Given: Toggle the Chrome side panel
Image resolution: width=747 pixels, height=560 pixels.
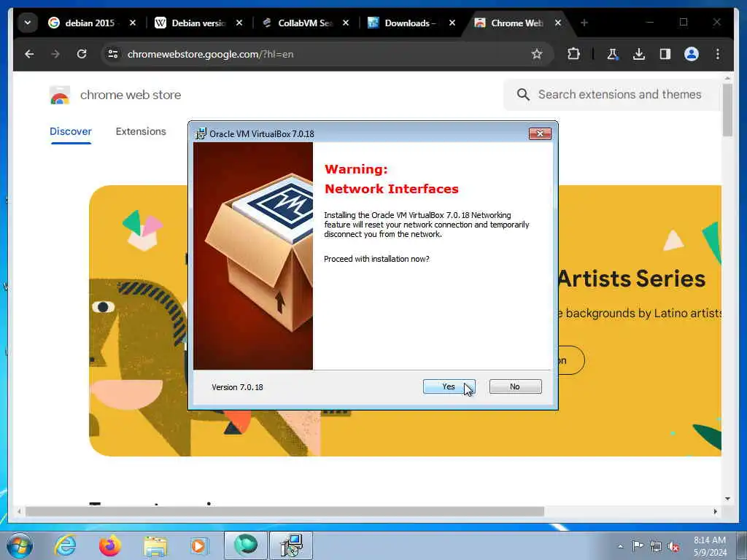Looking at the screenshot, I should click(x=665, y=54).
